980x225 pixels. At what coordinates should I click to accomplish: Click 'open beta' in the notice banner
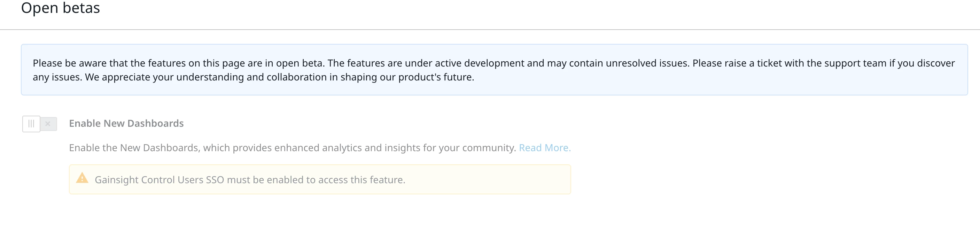coord(300,63)
